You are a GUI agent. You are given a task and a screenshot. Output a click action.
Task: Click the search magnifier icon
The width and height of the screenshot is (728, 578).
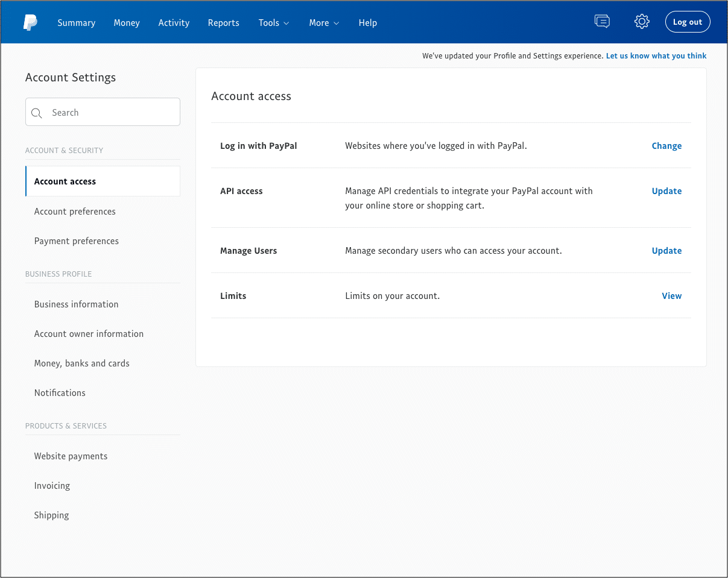pyautogui.click(x=37, y=113)
